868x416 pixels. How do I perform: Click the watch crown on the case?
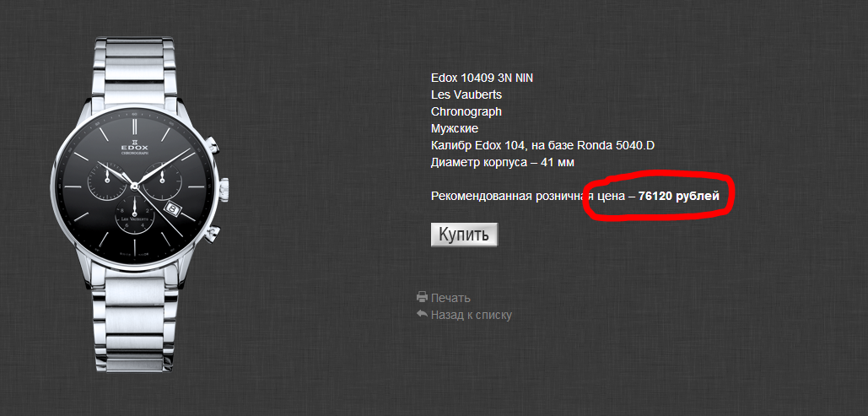click(223, 190)
